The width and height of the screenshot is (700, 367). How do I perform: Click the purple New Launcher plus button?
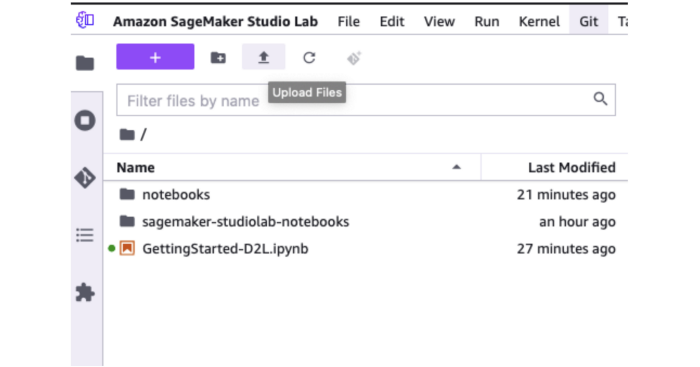pos(155,57)
